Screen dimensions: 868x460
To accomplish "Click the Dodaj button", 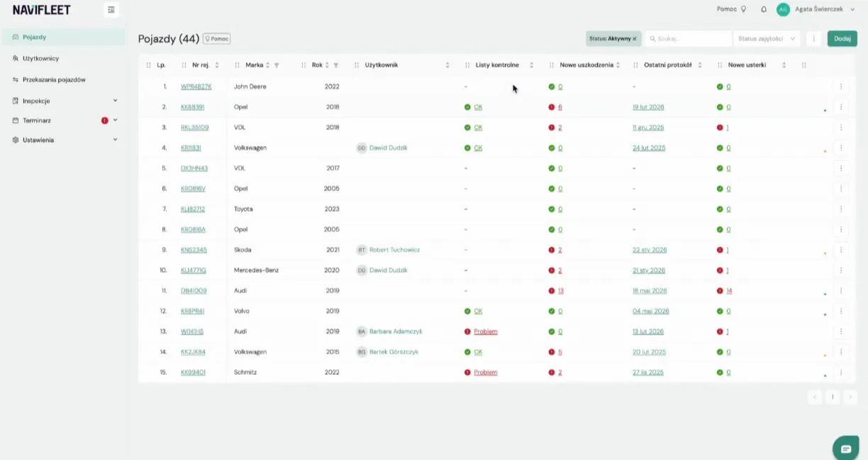I will (x=842, y=38).
